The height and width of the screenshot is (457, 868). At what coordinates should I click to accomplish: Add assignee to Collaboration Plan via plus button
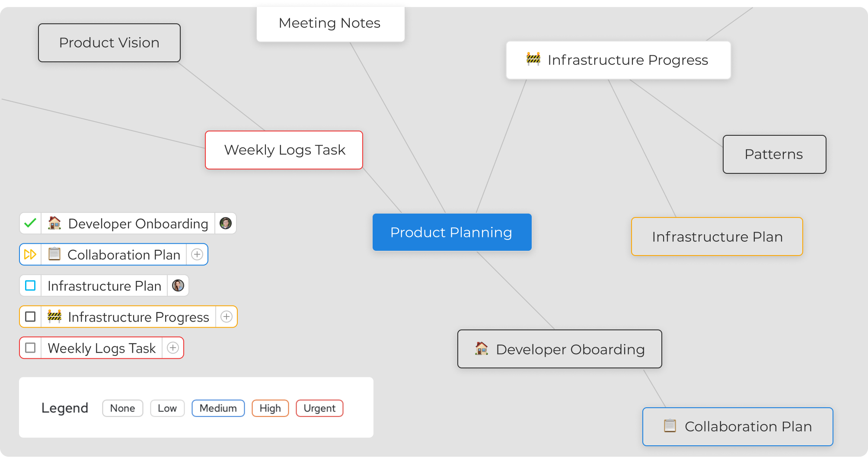[197, 254]
